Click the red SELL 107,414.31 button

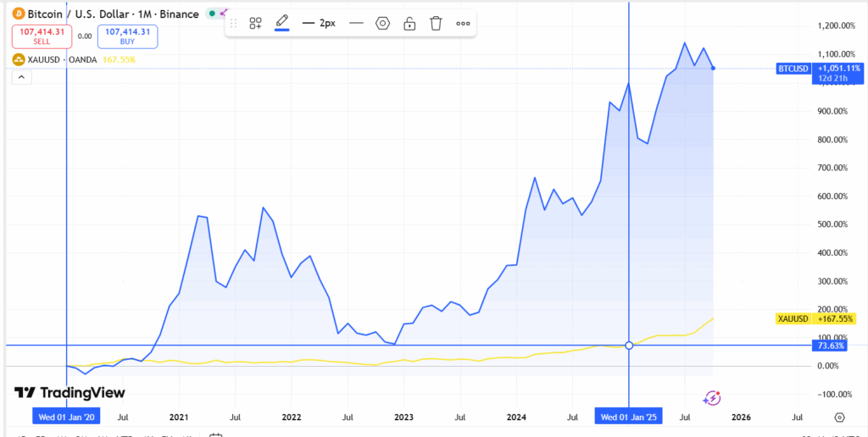tap(42, 36)
